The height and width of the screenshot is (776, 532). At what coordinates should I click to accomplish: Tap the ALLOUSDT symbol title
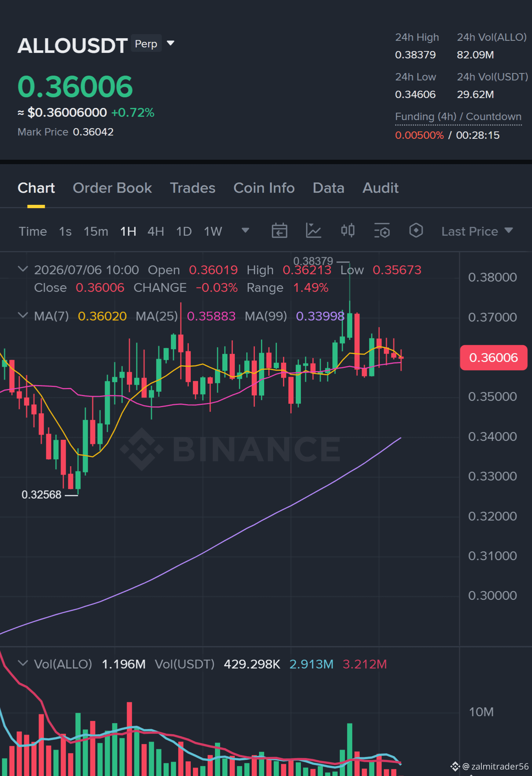pos(73,46)
